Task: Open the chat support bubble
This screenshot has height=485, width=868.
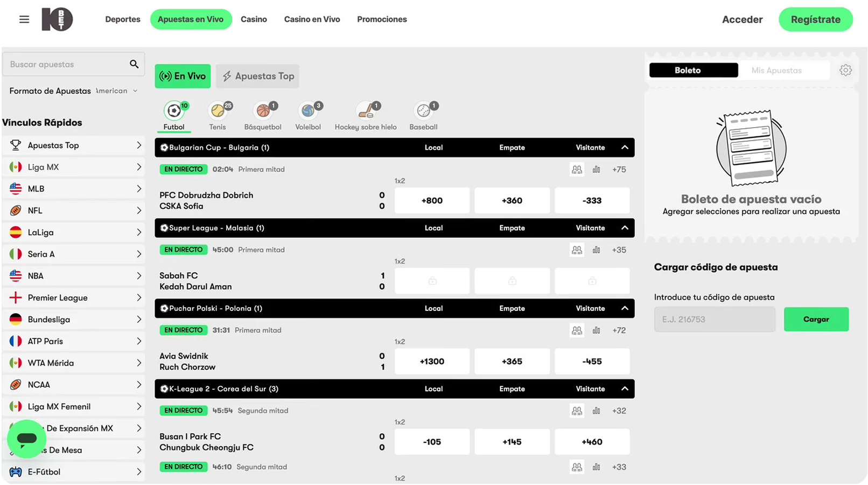Action: tap(26, 439)
